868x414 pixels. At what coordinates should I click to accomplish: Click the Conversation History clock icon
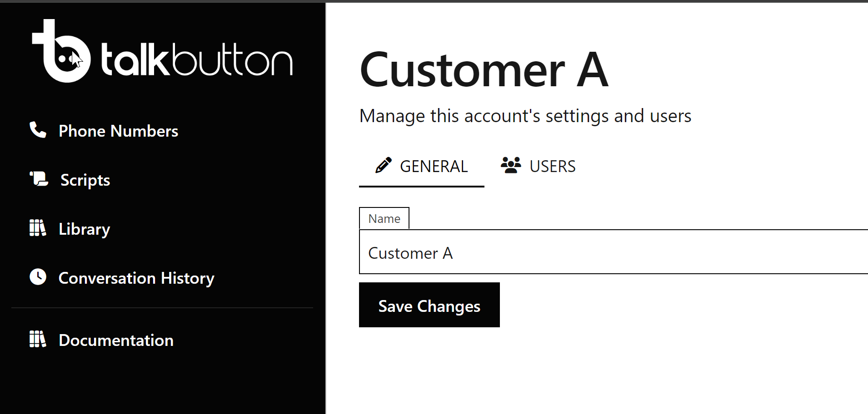[38, 277]
